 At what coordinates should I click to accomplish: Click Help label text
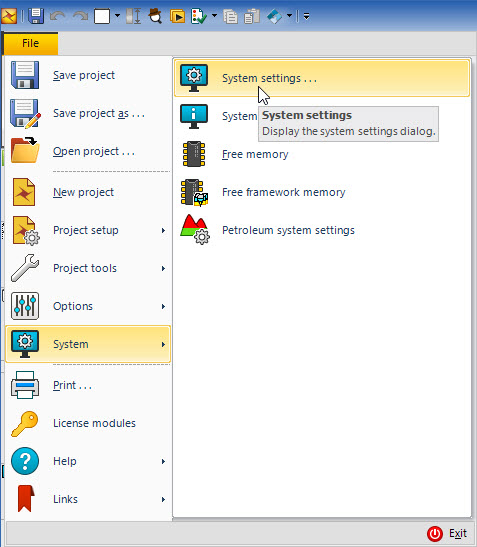[65, 461]
